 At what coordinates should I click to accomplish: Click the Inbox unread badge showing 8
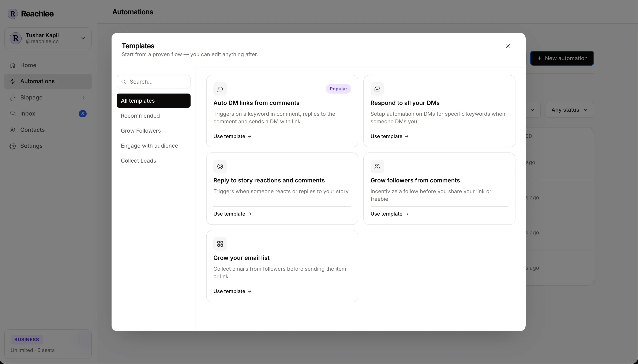click(x=83, y=114)
